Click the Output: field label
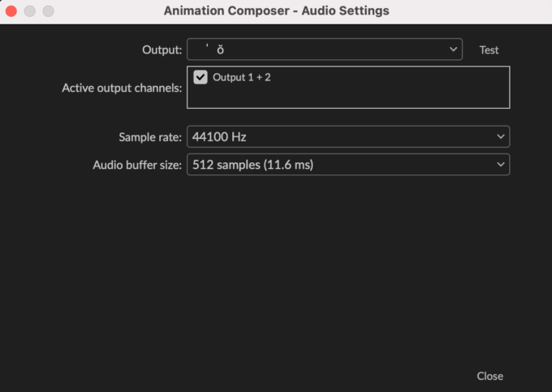The image size is (552, 392). pyautogui.click(x=162, y=50)
